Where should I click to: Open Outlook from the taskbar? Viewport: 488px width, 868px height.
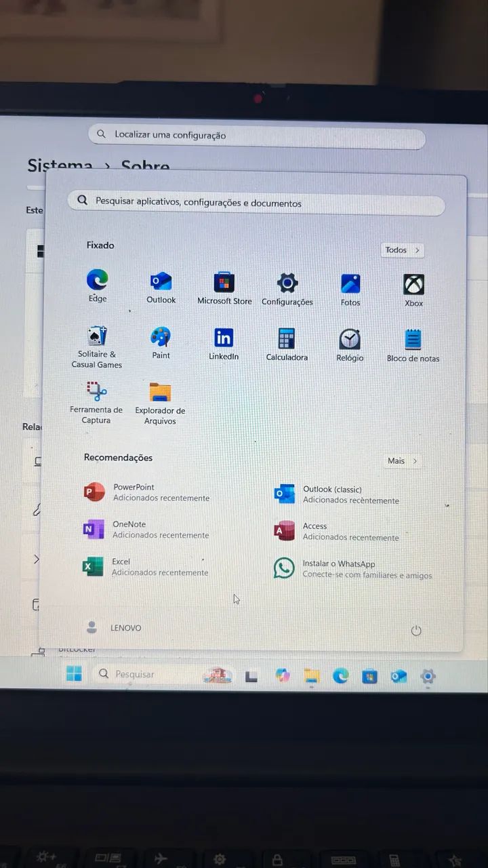[x=399, y=676]
